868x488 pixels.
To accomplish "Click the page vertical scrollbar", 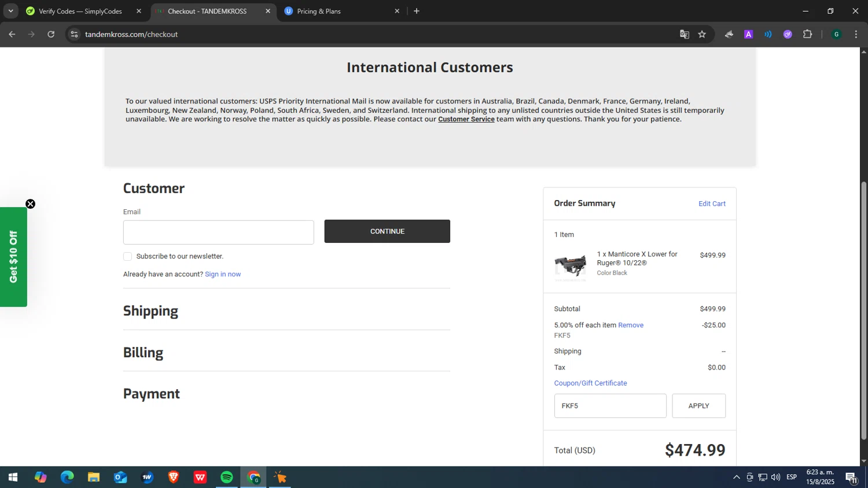I will (x=864, y=310).
